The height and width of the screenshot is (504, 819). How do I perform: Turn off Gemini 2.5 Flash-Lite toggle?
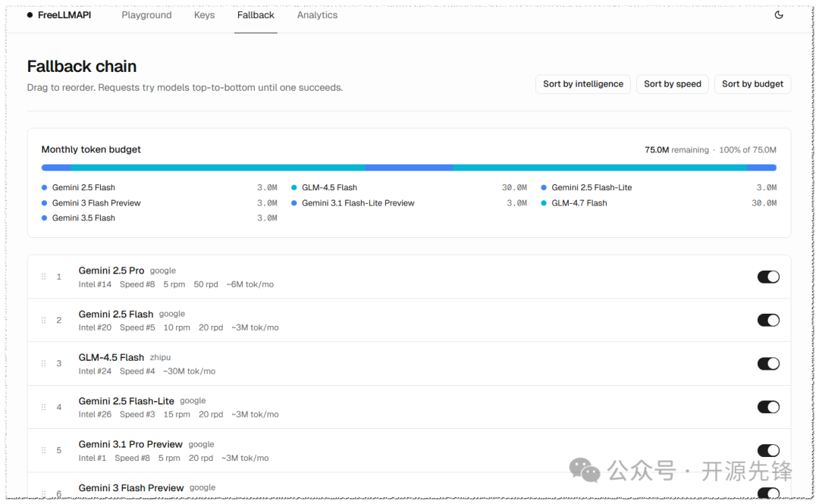(768, 407)
